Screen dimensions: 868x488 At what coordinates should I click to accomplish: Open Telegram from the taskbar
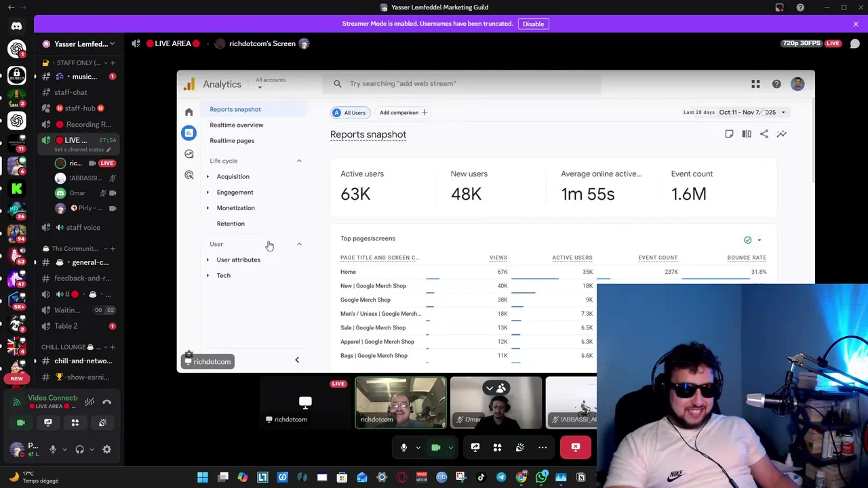click(x=501, y=477)
